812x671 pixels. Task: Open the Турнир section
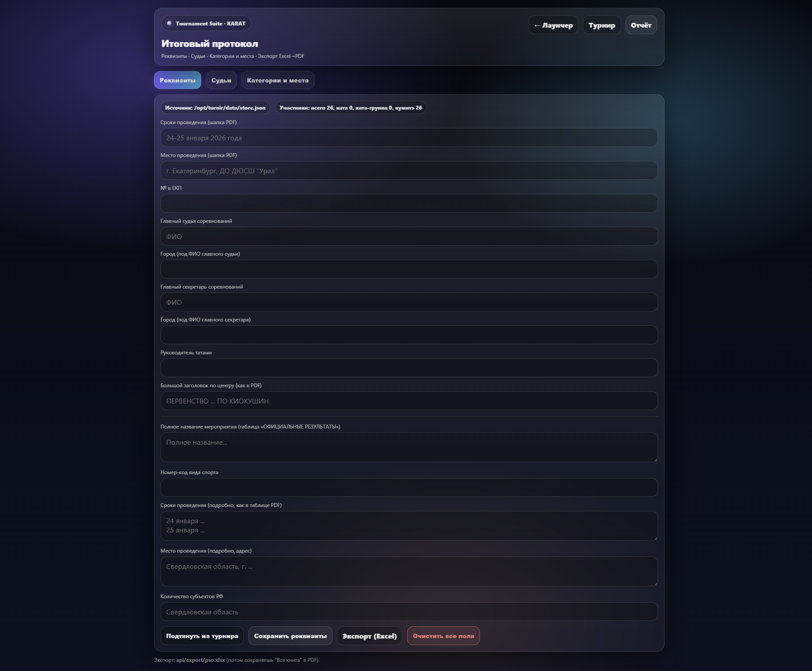[x=601, y=25]
